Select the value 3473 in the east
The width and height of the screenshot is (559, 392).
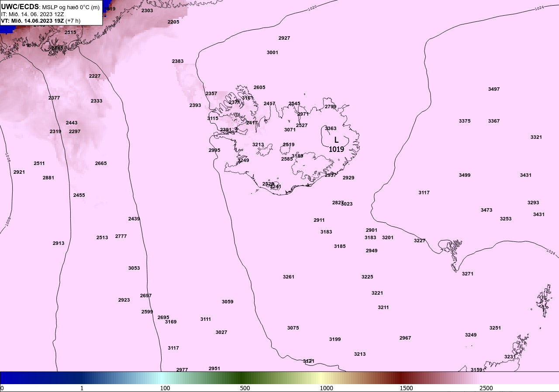487,210
